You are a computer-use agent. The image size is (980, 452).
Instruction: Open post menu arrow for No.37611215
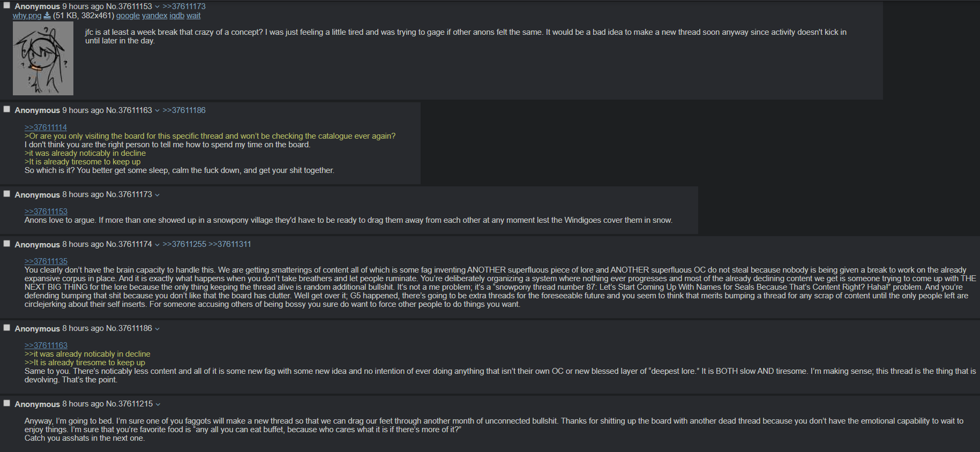pyautogui.click(x=158, y=404)
